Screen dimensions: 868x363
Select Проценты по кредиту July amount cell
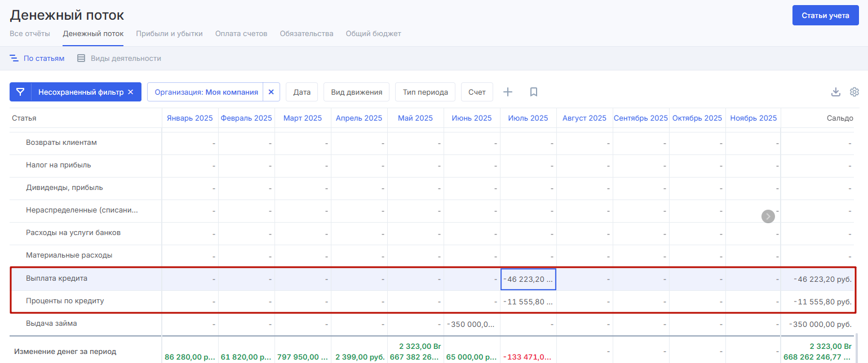528,302
